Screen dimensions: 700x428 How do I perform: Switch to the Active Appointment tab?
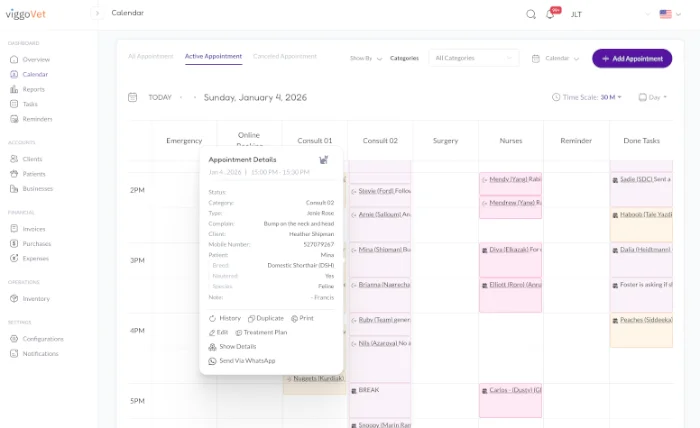[x=213, y=56]
